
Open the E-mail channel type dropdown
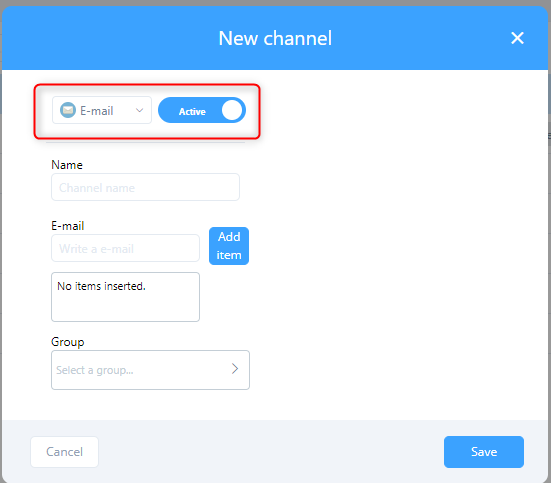click(102, 110)
